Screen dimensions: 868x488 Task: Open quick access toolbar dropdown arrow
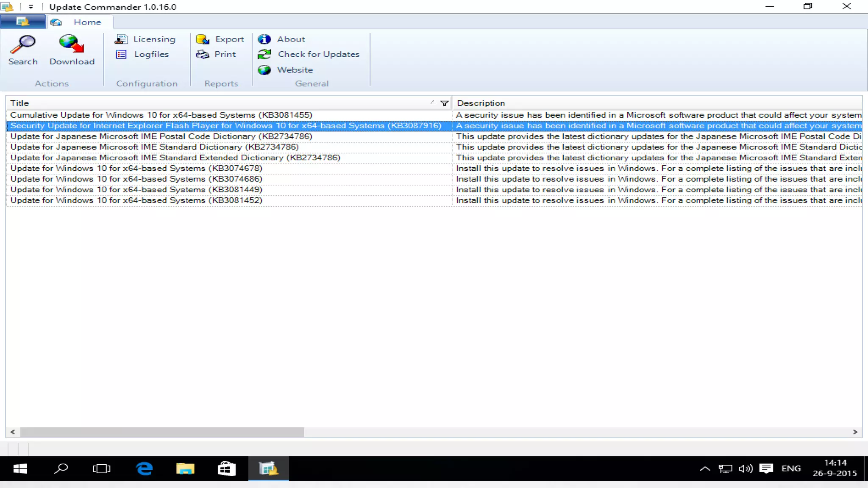tap(31, 7)
